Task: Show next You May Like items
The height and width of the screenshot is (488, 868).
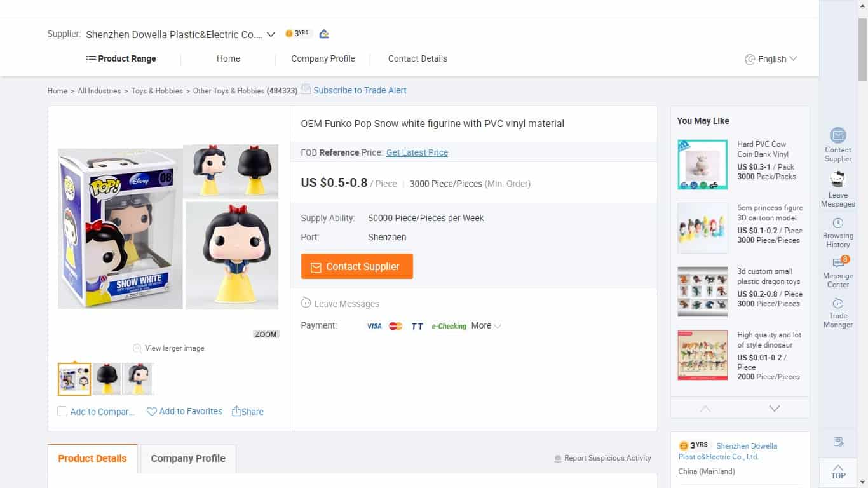Action: [x=775, y=409]
